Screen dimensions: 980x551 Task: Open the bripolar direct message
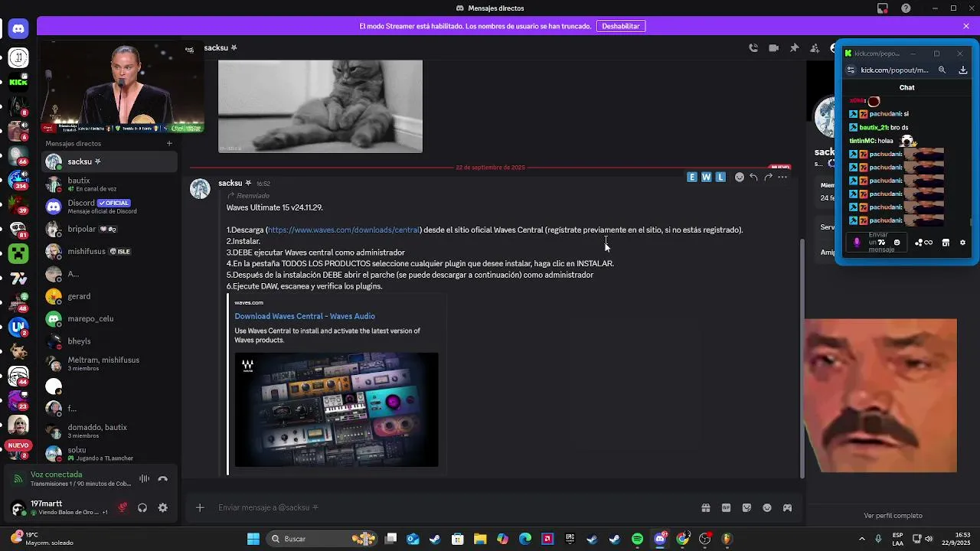click(x=110, y=229)
